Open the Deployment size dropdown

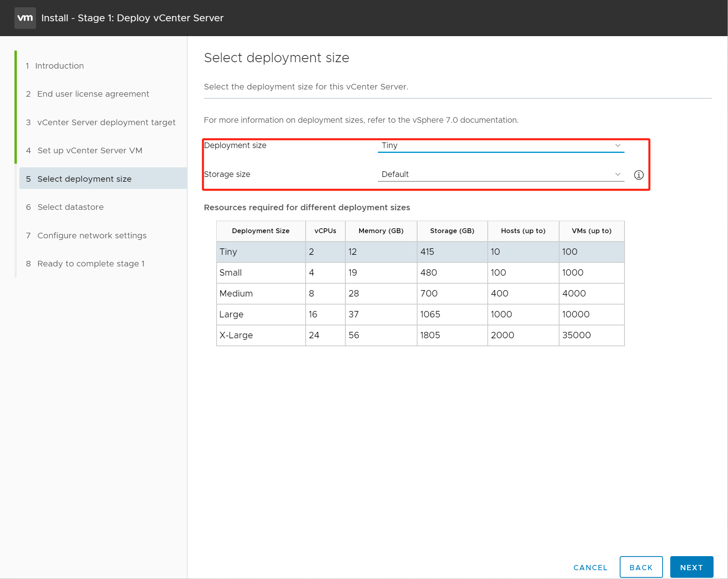coord(500,146)
